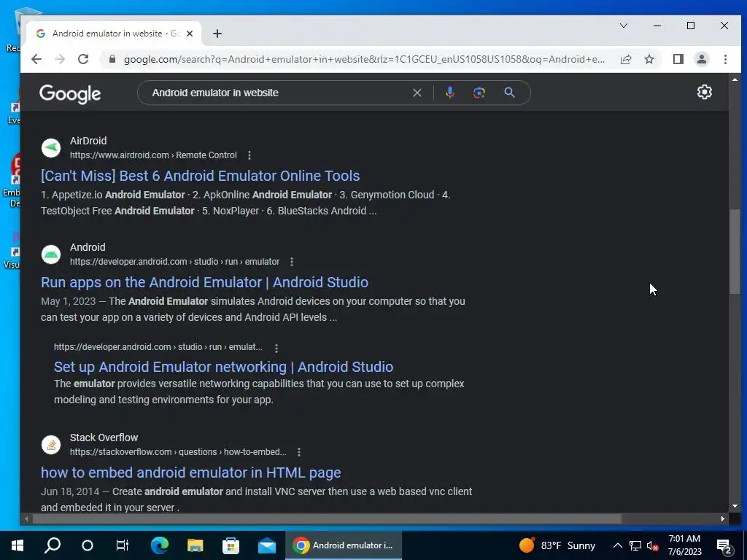Select the Android emulator in website tab
This screenshot has height=560, width=747.
click(x=115, y=34)
